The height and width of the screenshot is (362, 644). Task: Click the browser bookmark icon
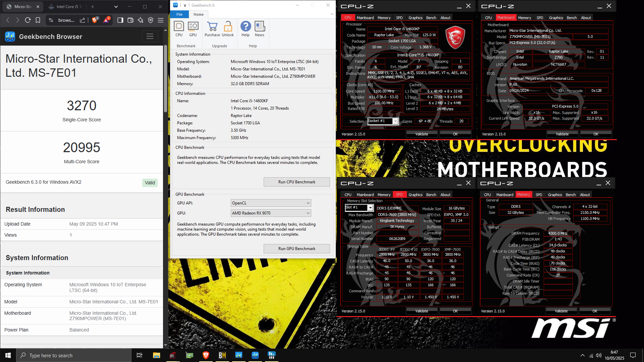pyautogui.click(x=38, y=20)
